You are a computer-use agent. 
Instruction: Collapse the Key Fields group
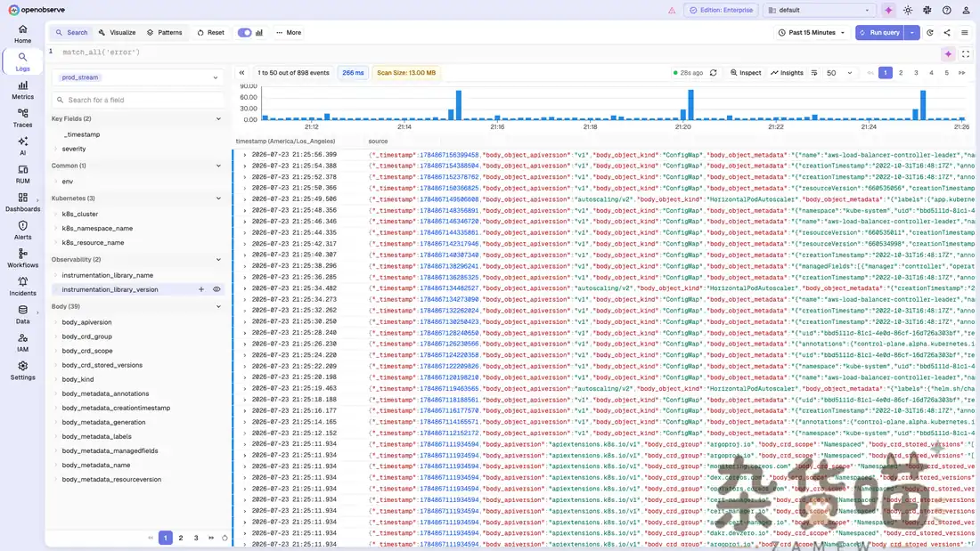point(218,118)
